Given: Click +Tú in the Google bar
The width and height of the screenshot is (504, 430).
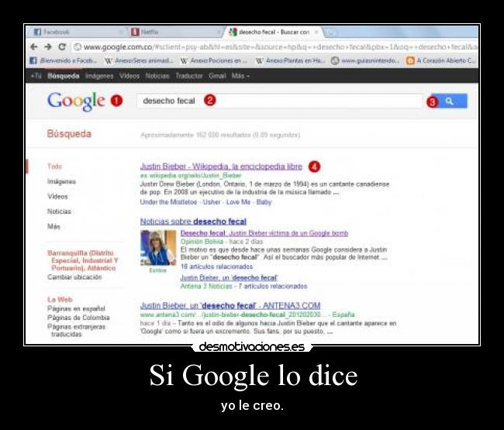Looking at the screenshot, I should pyautogui.click(x=36, y=76).
